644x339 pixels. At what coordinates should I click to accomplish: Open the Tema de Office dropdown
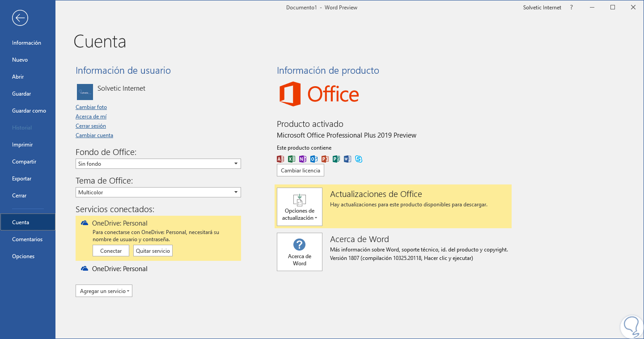[x=158, y=193]
